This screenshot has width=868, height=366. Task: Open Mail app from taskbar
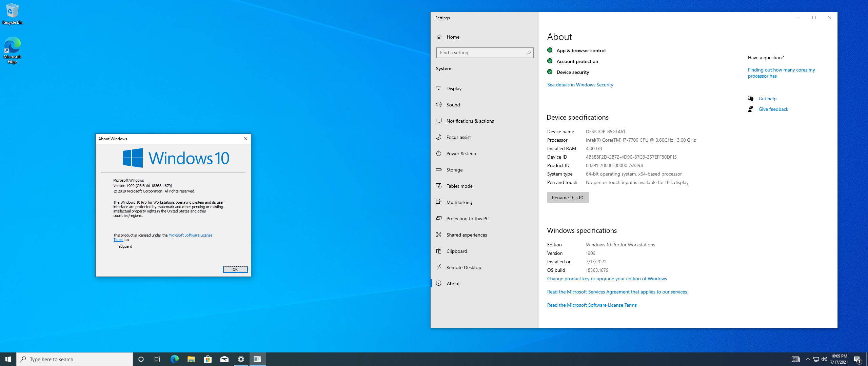pyautogui.click(x=224, y=359)
